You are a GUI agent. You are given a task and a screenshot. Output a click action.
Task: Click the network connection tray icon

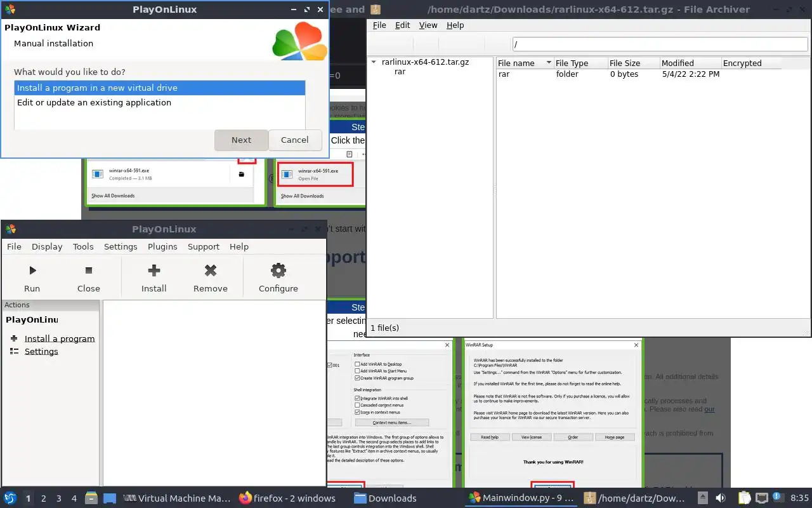click(x=762, y=498)
